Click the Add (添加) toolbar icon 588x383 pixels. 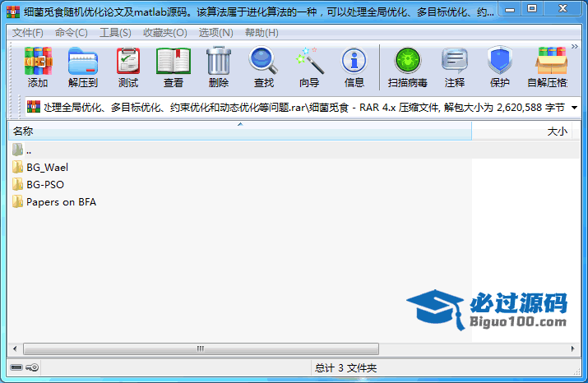(x=38, y=67)
